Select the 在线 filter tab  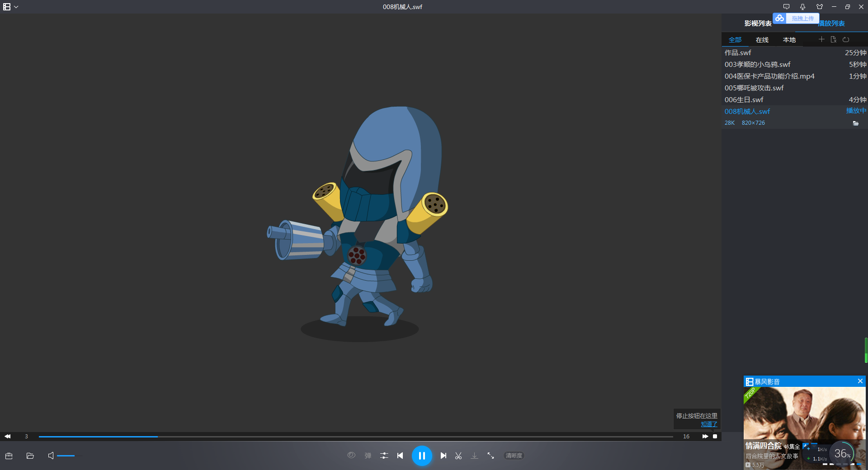point(762,40)
